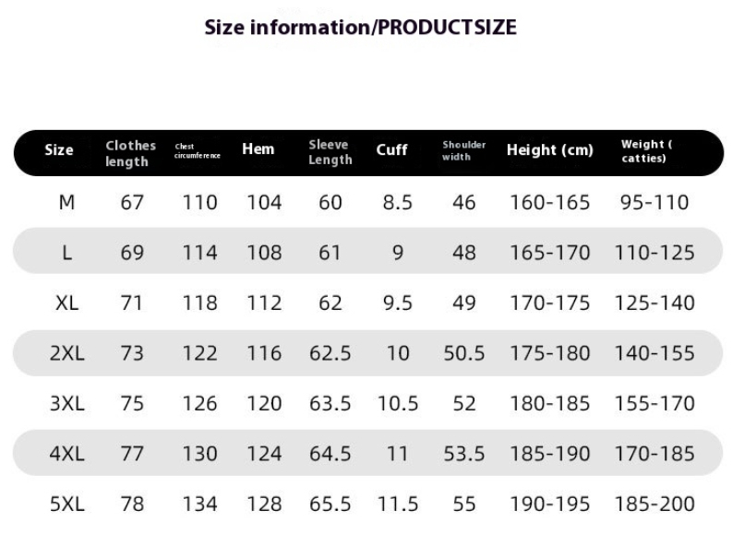Click the 50.5 shoulder width value

(463, 353)
